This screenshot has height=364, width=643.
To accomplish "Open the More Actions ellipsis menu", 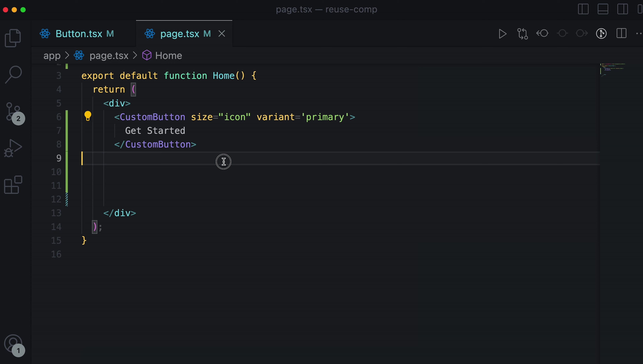I will click(639, 33).
